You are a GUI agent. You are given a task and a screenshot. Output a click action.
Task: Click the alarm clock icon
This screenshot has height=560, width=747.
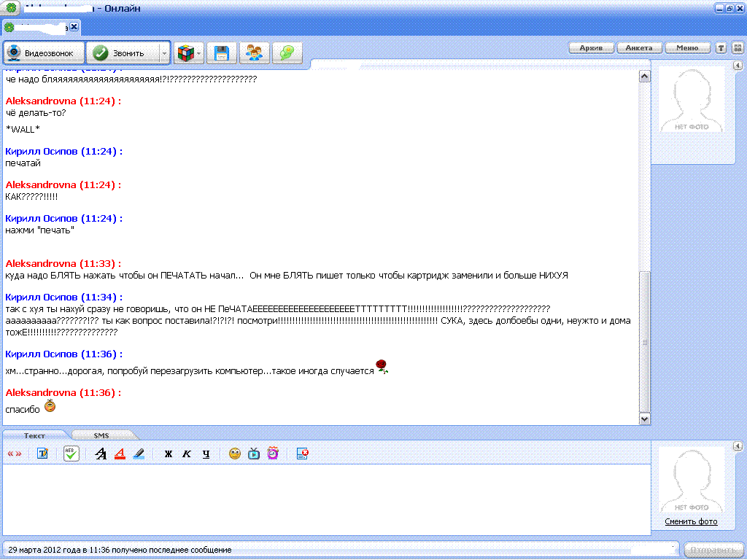(273, 454)
